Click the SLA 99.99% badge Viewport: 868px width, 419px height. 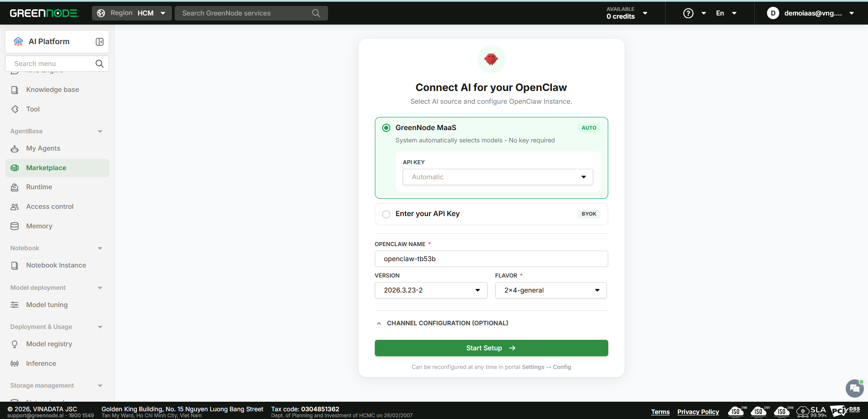coord(812,412)
